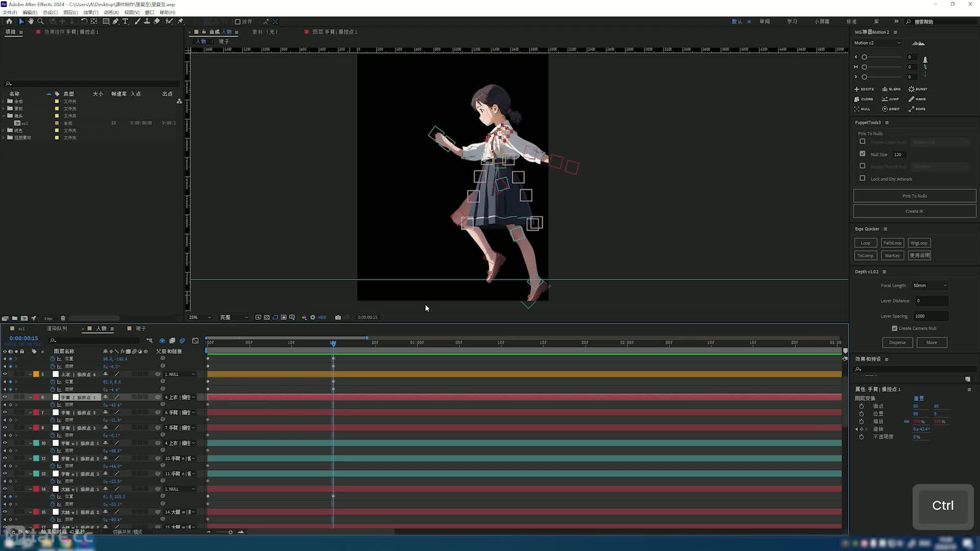
Task: Hide layer 5 上衣 操控点 4 eye
Action: coord(5,374)
